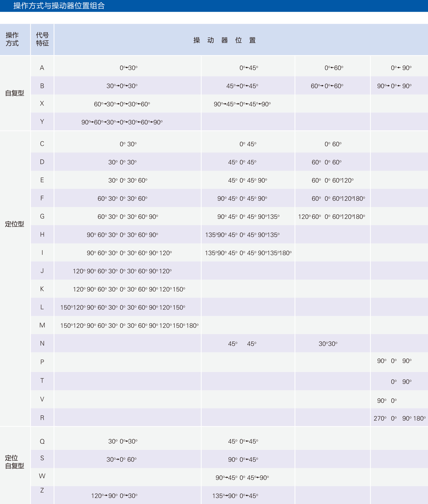Click code letter R
The height and width of the screenshot is (504, 428).
[42, 418]
